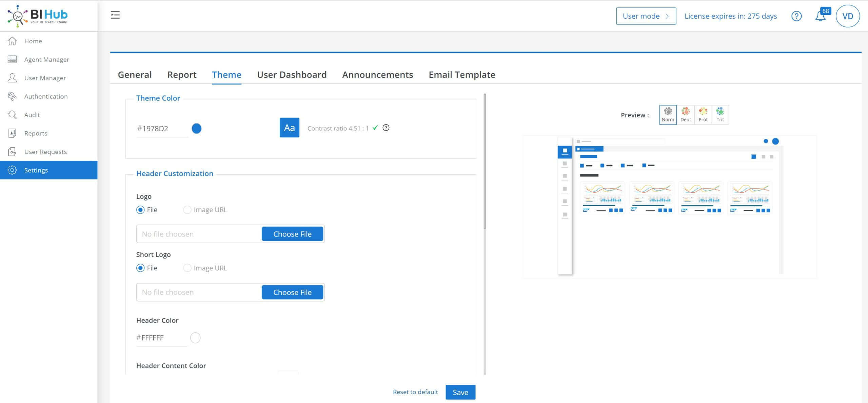Image resolution: width=868 pixels, height=403 pixels.
Task: Collapse the sidebar with the hamburger icon
Action: point(115,15)
